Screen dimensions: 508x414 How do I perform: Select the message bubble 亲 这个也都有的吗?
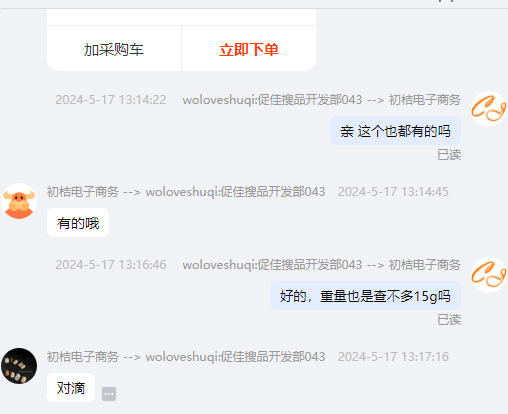(395, 131)
